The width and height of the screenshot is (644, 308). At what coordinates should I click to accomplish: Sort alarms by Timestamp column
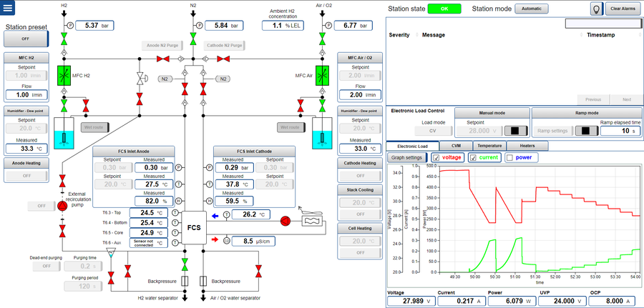602,34
